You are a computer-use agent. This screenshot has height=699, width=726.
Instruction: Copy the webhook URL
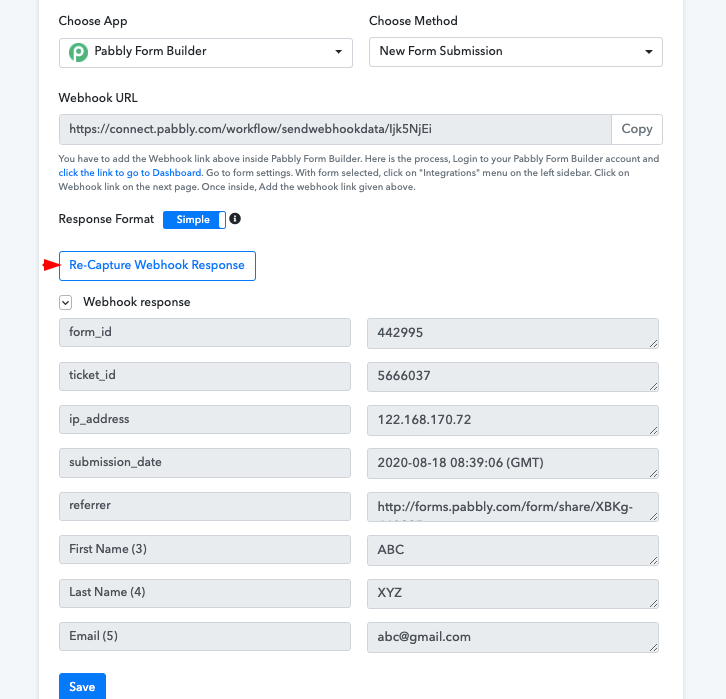(637, 129)
